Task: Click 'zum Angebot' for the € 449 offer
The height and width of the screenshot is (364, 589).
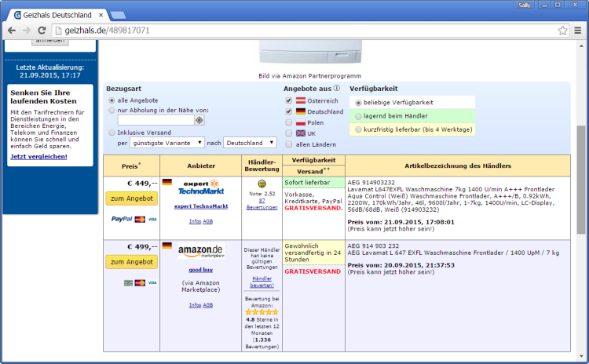Action: (131, 198)
